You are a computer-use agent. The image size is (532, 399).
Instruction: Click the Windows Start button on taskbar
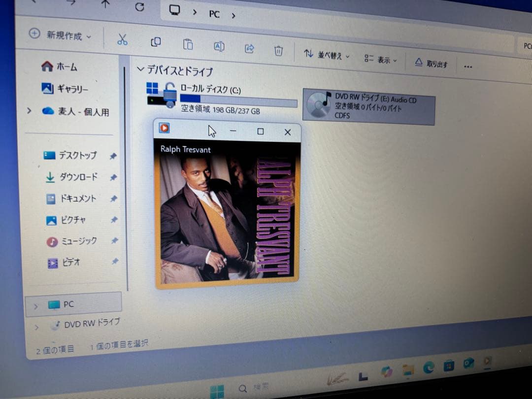tap(217, 391)
